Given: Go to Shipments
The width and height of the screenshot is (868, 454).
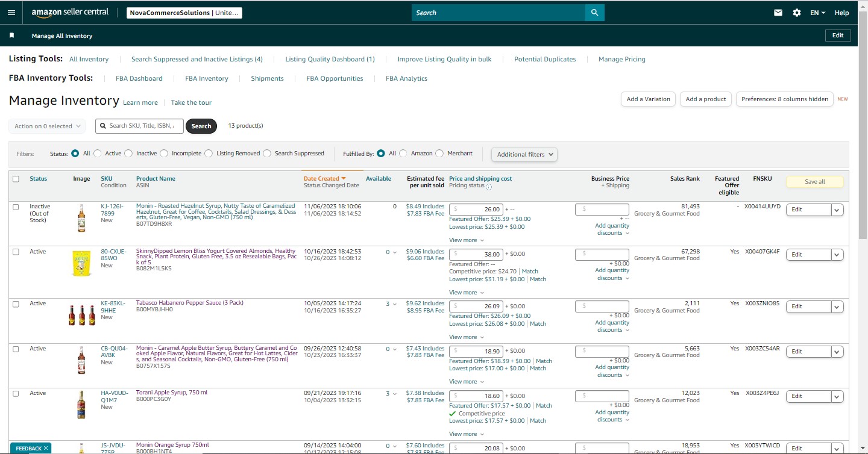Looking at the screenshot, I should pos(267,78).
